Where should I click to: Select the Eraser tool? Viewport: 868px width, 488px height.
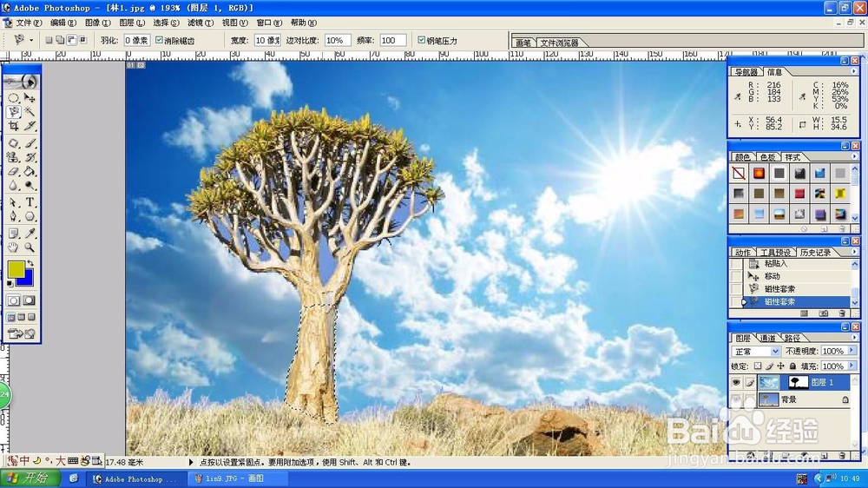click(14, 172)
